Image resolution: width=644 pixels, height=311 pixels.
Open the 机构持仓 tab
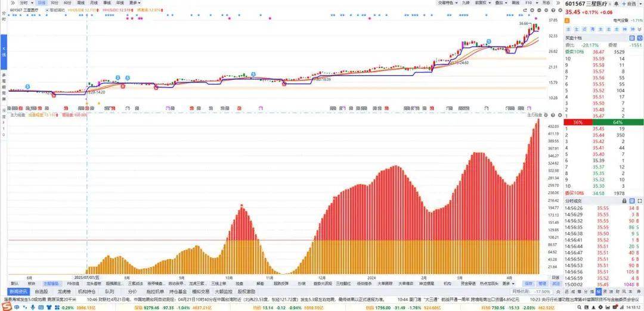(85, 291)
